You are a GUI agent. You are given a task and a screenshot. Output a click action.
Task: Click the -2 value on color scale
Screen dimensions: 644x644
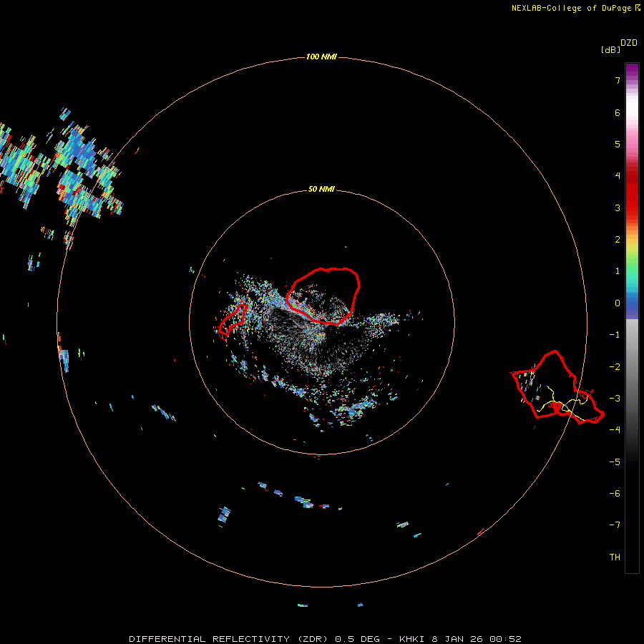point(615,367)
